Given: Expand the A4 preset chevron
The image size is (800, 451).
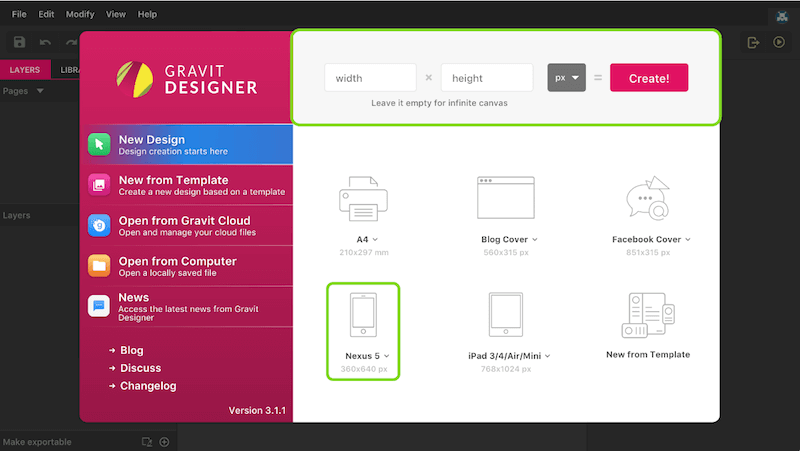Looking at the screenshot, I should tap(375, 239).
